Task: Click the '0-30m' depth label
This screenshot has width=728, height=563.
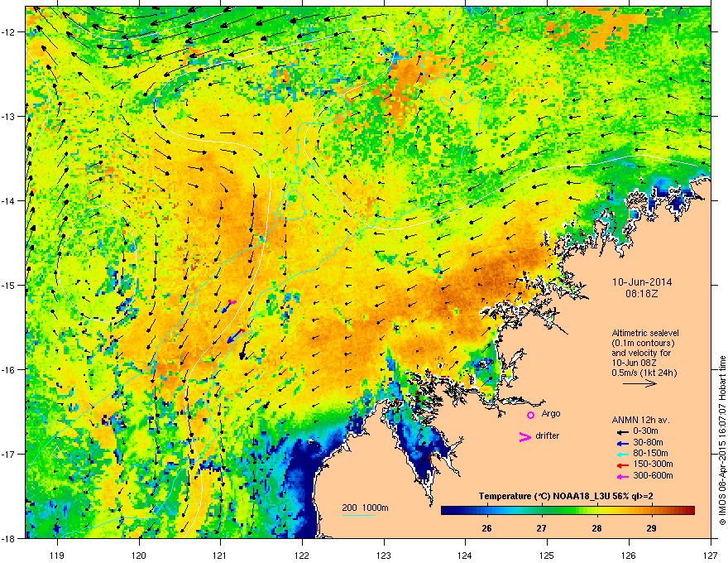Action: pos(646,431)
